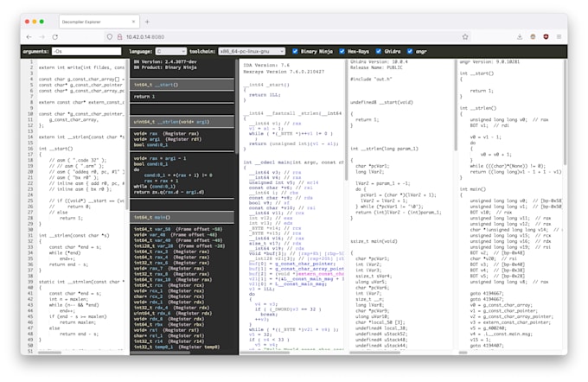Screen dimensions: 588x382
Task: Click the horizontal scrollbar under source editor
Action: coord(49,353)
